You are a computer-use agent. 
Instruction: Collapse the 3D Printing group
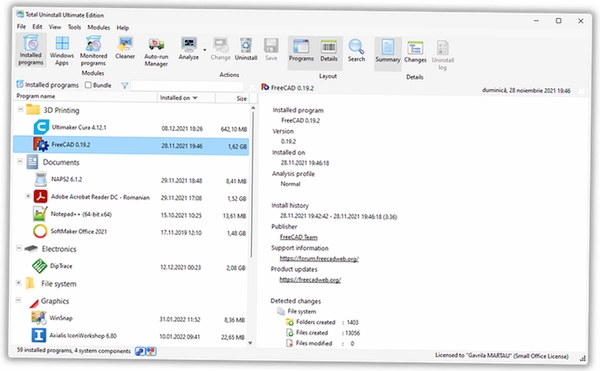point(21,109)
